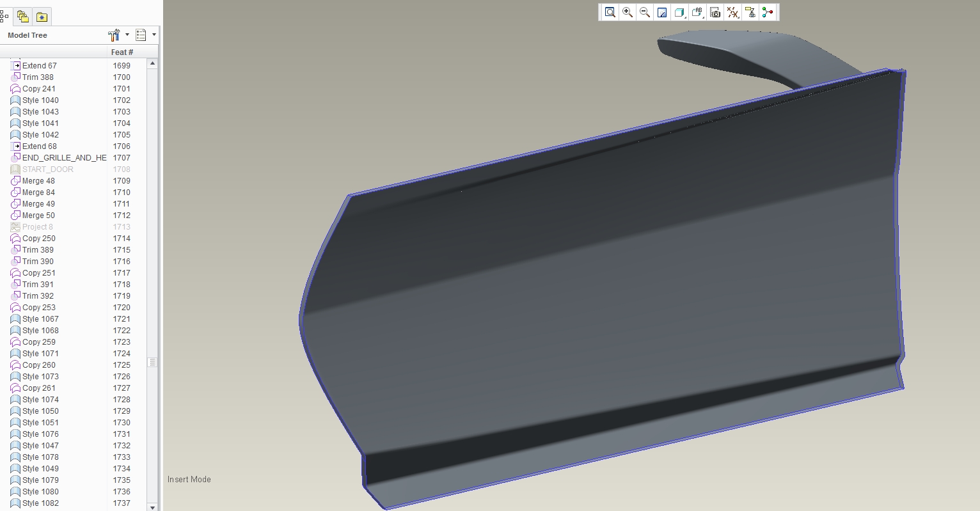Screen dimensions: 980x511
Task: Select the Extend 67 feature icon
Action: coord(16,66)
